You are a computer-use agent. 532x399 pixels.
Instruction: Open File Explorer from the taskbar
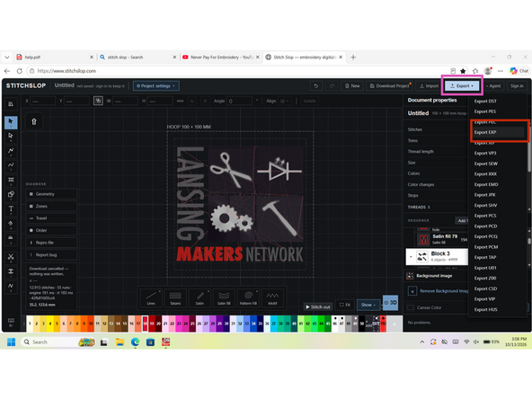click(120, 342)
